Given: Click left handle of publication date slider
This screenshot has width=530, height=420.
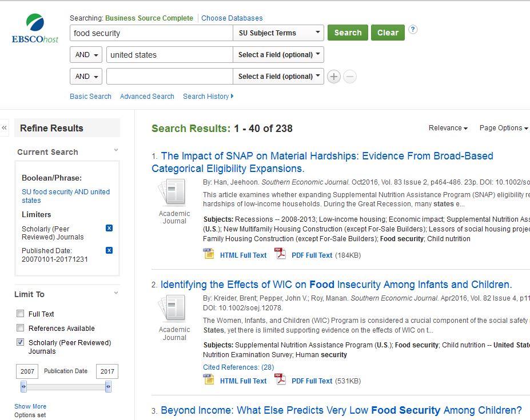Looking at the screenshot, I should 23,386.
